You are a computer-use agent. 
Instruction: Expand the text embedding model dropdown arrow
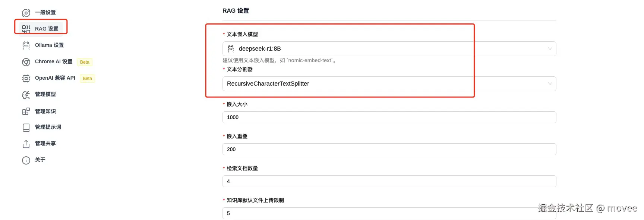pos(550,49)
